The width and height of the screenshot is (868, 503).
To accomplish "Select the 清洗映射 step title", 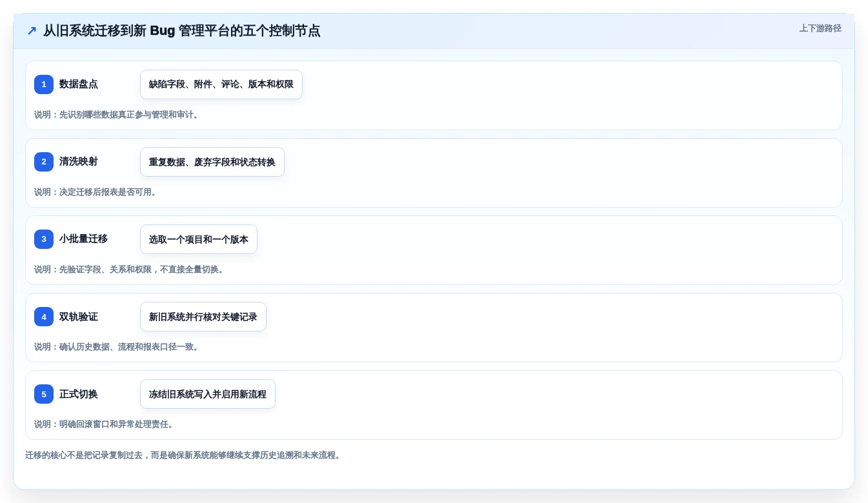I will tap(79, 162).
